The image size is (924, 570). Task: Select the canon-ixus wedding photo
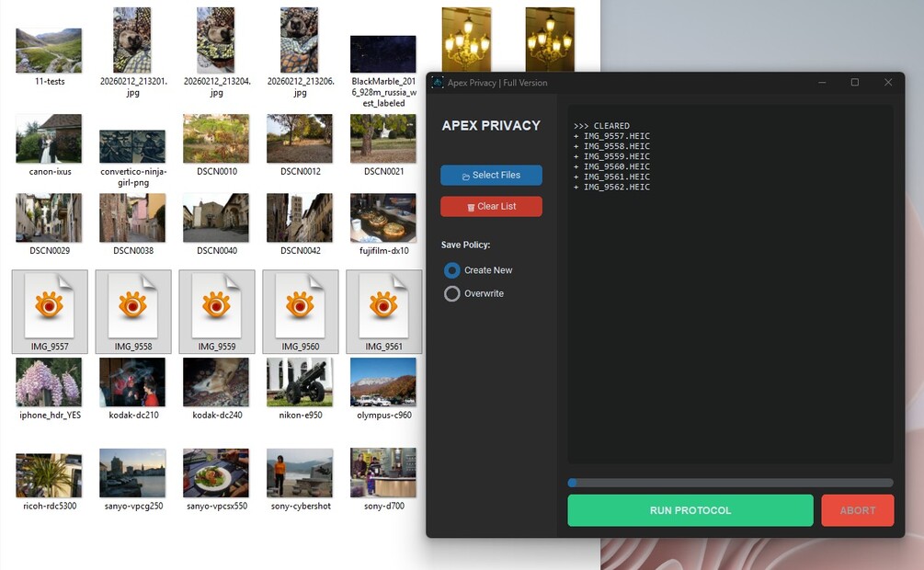click(x=49, y=139)
